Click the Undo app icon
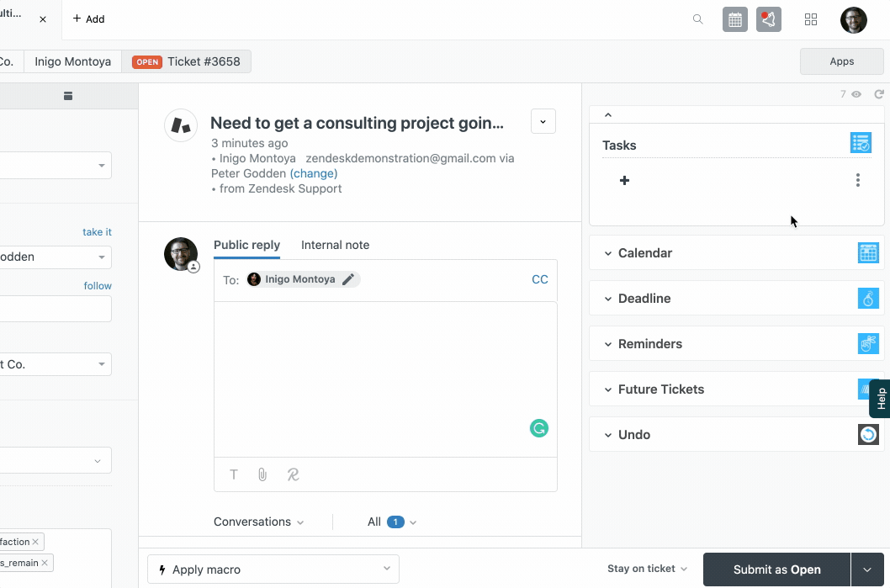This screenshot has width=890, height=588. (868, 434)
